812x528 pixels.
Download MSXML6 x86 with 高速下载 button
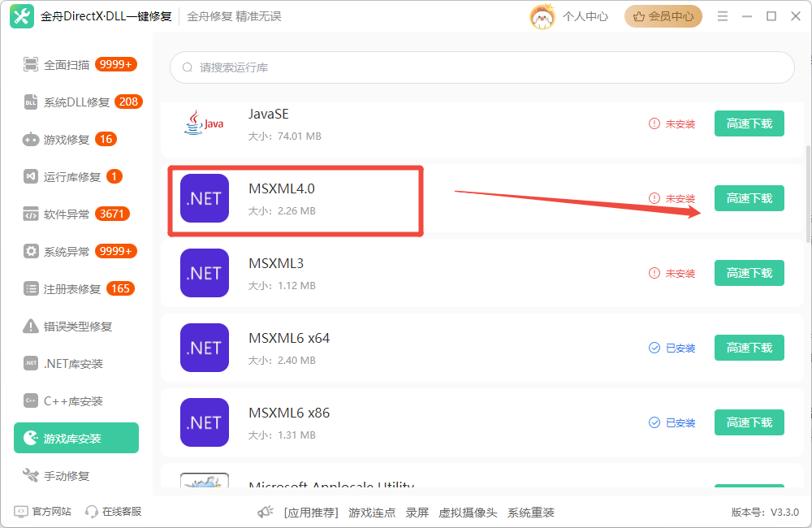(749, 422)
